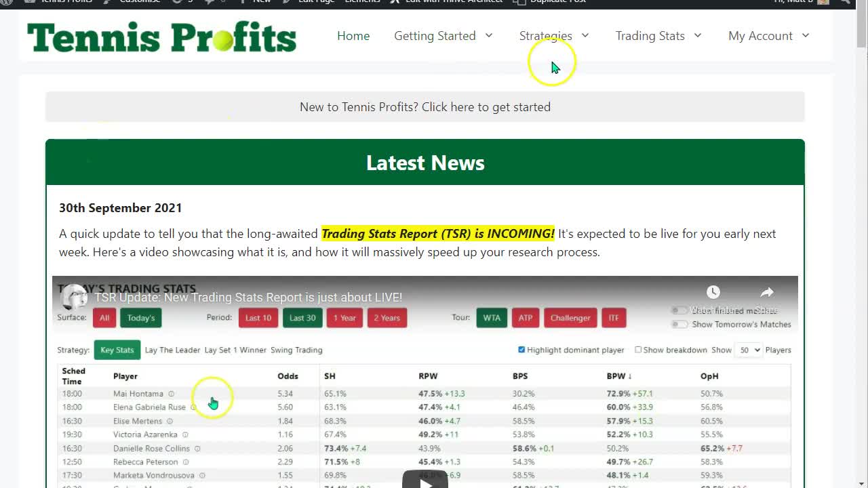Expand the My Account chevron arrow

[806, 35]
